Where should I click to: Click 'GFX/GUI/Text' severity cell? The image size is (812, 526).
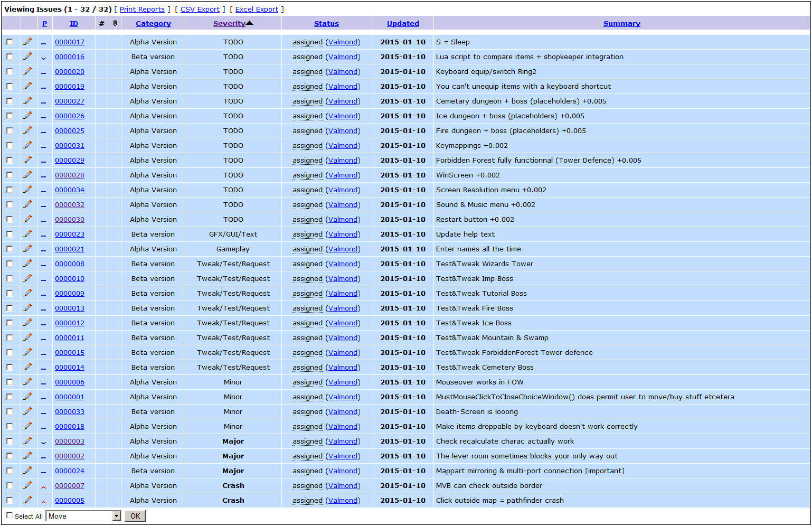233,234
